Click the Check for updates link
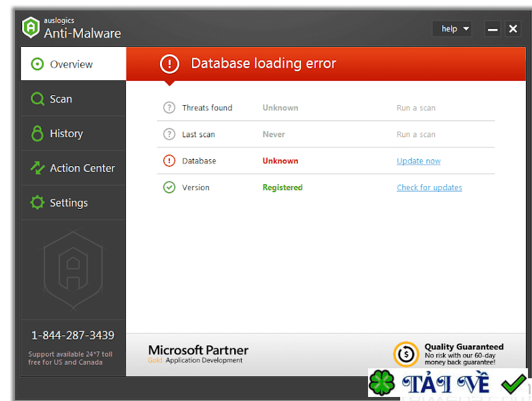The width and height of the screenshot is (532, 401). coord(430,187)
